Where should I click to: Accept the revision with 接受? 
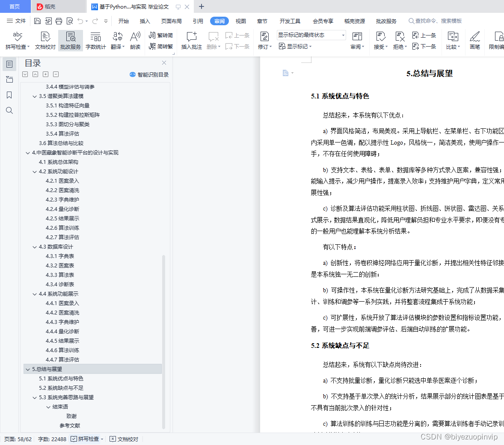pos(381,41)
